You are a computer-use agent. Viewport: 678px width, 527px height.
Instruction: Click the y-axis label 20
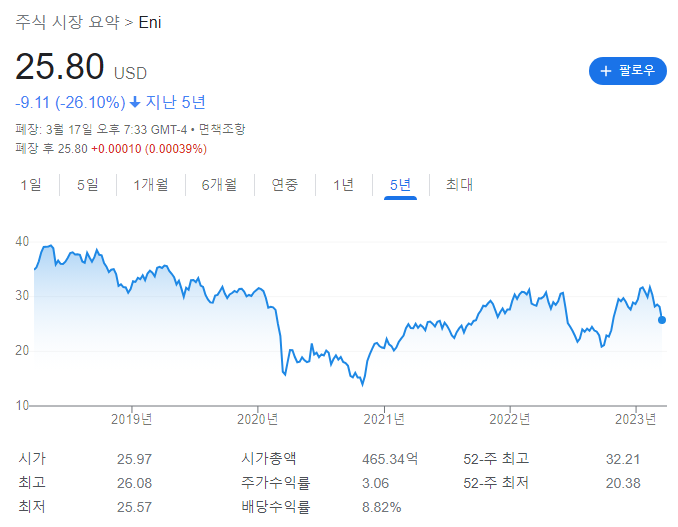pos(22,351)
